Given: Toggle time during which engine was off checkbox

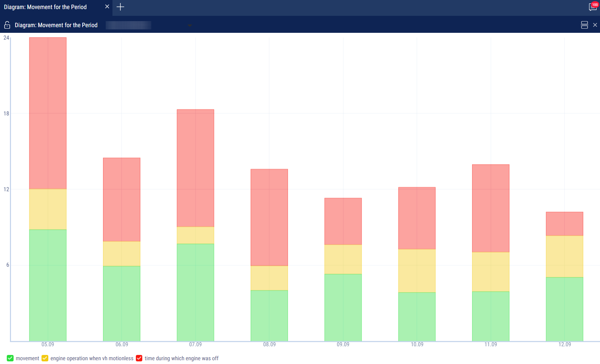Looking at the screenshot, I should tap(139, 358).
